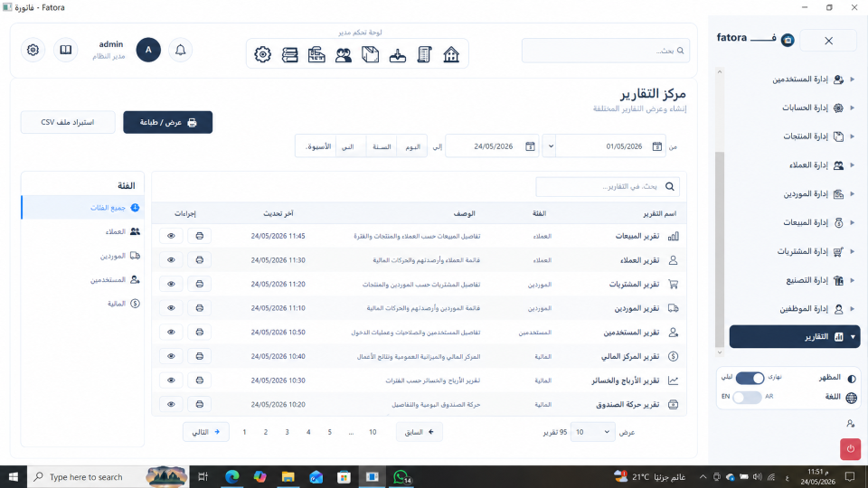This screenshot has height=488, width=868.
Task: Click the top global search field
Action: [606, 51]
